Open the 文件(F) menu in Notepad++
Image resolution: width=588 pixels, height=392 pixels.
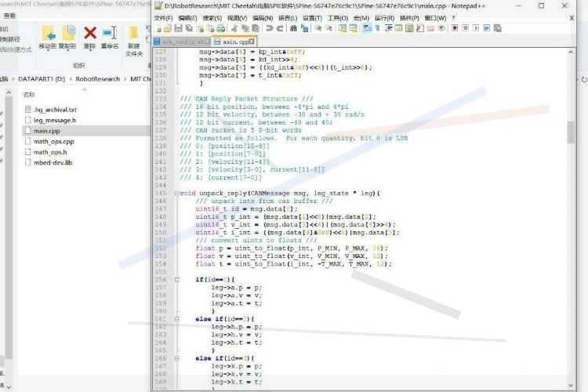(163, 18)
